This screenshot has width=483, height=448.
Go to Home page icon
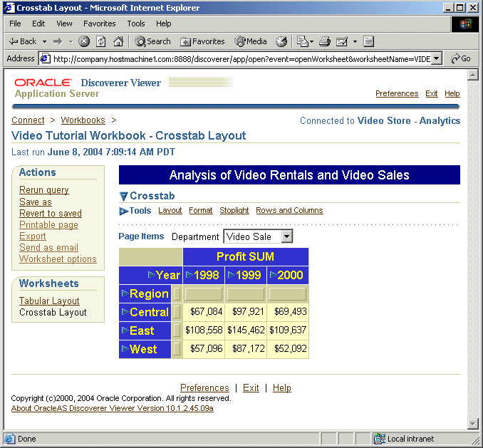118,41
